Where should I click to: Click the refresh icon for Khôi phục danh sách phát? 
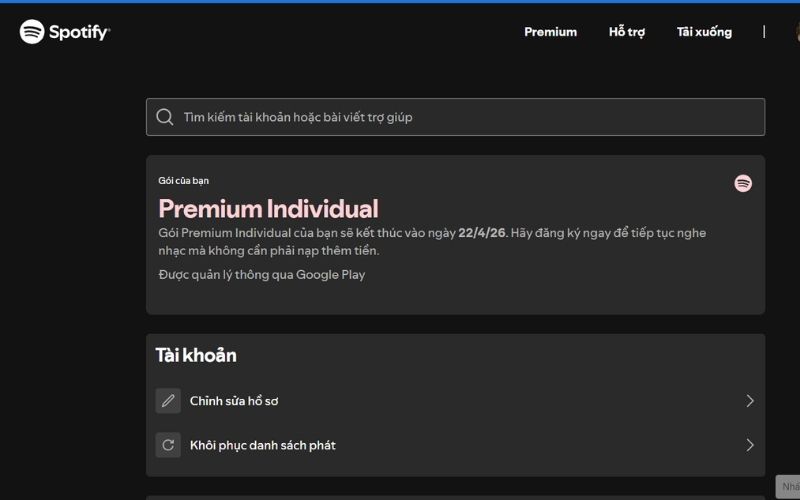[168, 445]
